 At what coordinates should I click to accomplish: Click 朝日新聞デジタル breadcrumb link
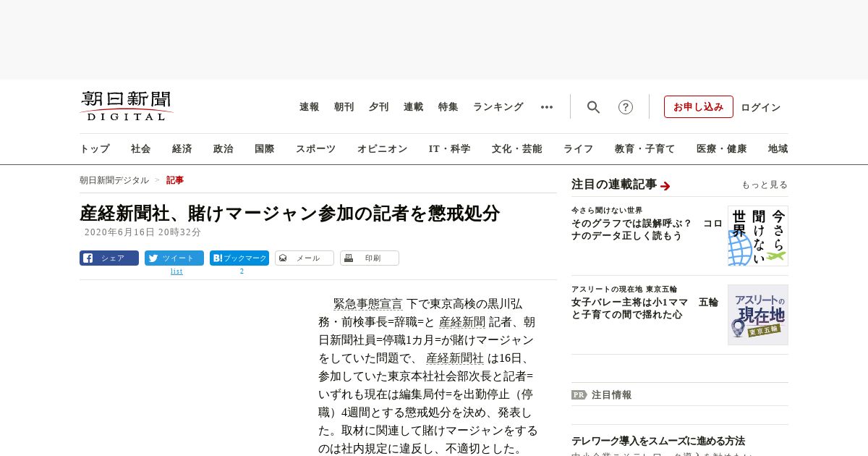point(114,180)
